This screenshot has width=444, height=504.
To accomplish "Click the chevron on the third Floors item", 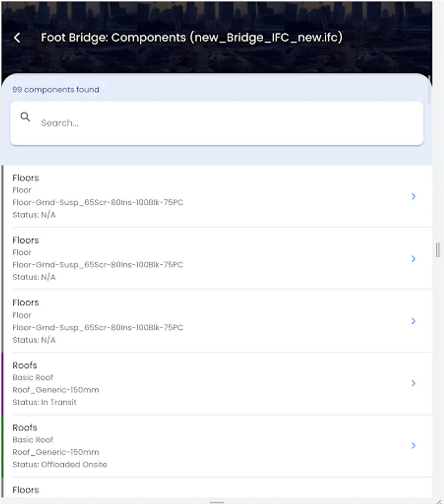I will click(x=413, y=321).
